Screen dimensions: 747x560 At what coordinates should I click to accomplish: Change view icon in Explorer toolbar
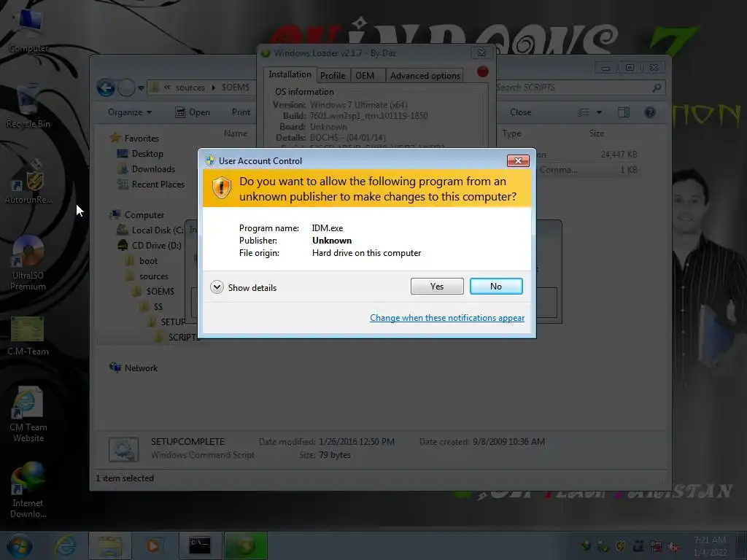coord(583,112)
